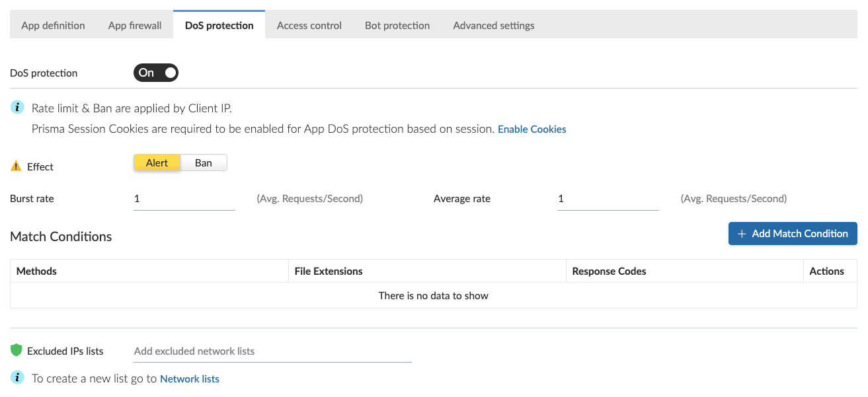Click the Add excluded network lists field
This screenshot has height=397, width=868.
[272, 351]
